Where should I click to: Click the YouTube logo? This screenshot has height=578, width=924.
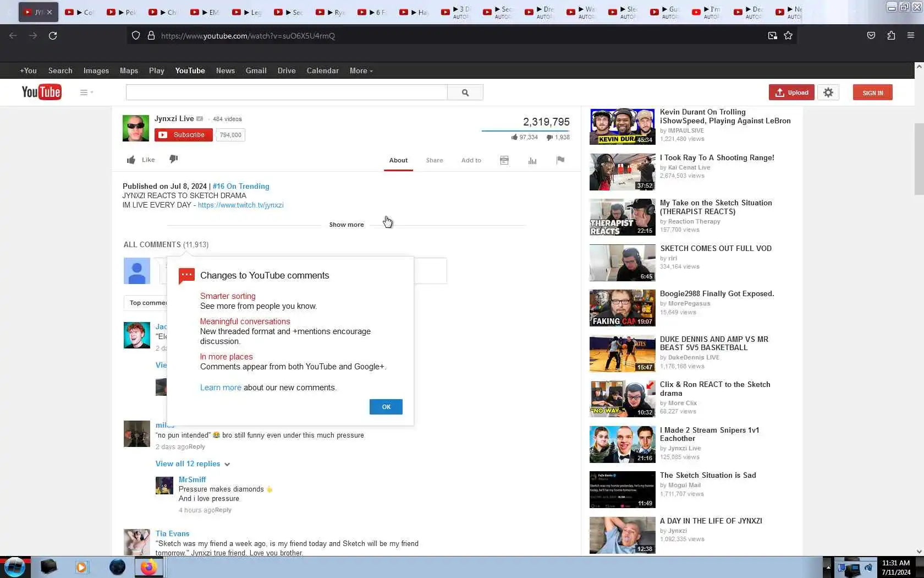(41, 92)
